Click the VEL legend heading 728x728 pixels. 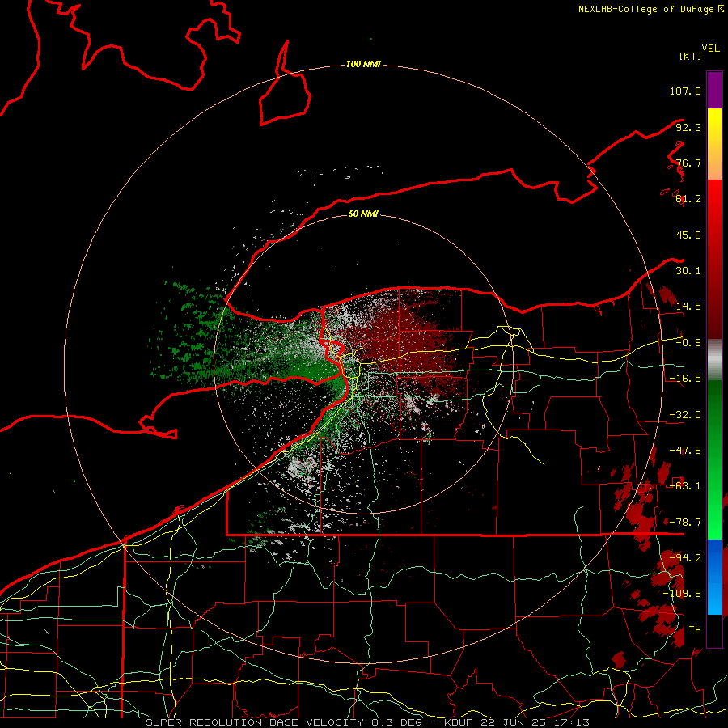[x=710, y=49]
